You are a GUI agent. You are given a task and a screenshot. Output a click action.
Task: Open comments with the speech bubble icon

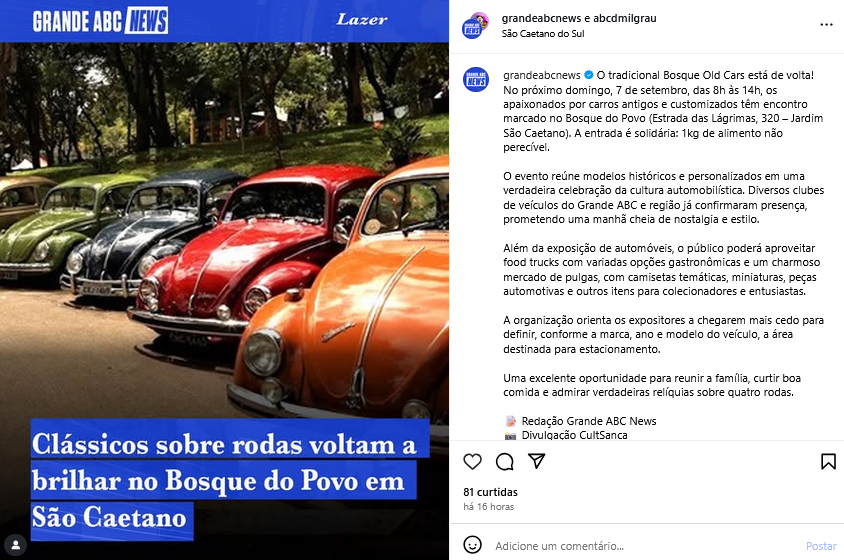(504, 461)
